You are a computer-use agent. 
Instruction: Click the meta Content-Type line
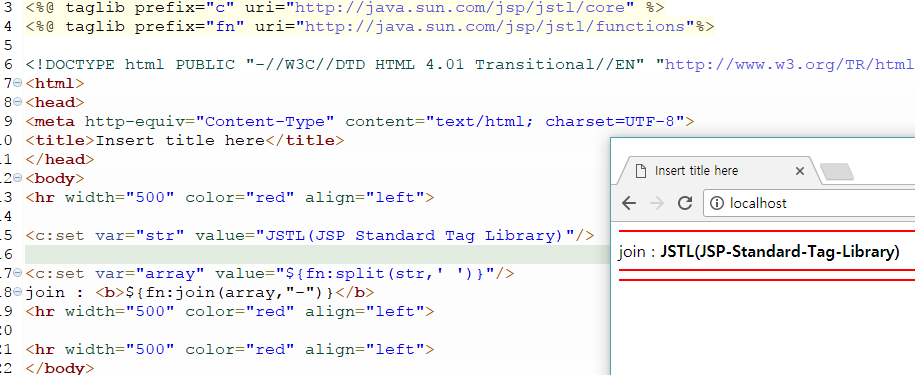360,121
